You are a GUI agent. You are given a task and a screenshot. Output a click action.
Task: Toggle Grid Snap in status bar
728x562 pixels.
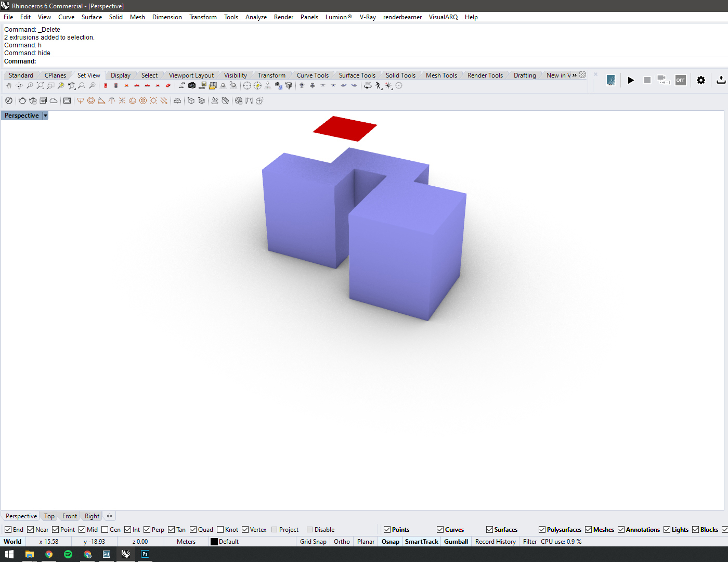tap(313, 542)
